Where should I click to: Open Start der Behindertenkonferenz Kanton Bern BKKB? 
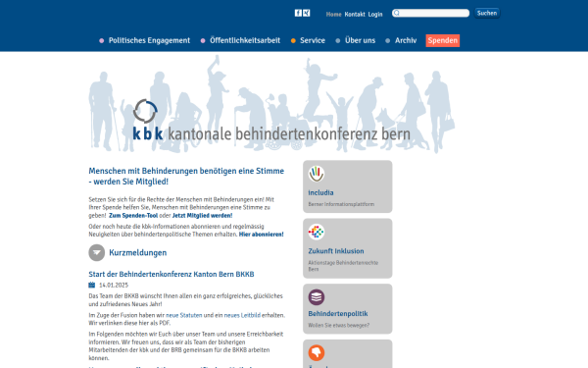(171, 274)
